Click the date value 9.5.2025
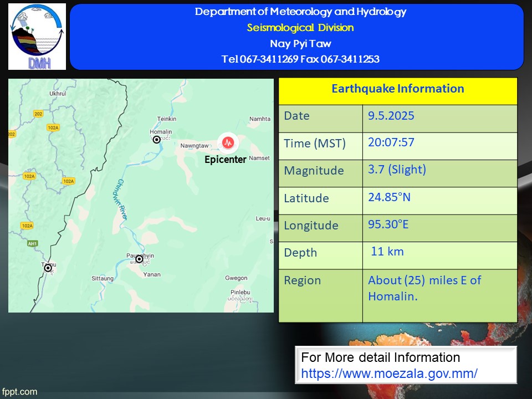Image resolution: width=532 pixels, height=399 pixels. (x=391, y=116)
